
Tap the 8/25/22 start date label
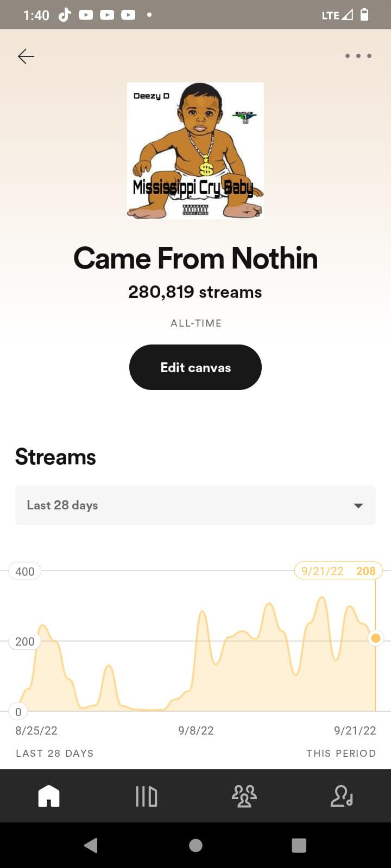point(36,731)
